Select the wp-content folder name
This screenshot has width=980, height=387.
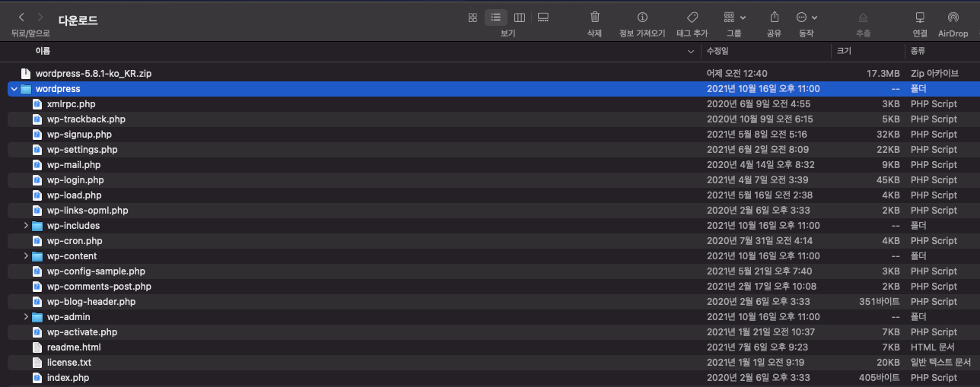tap(72, 256)
